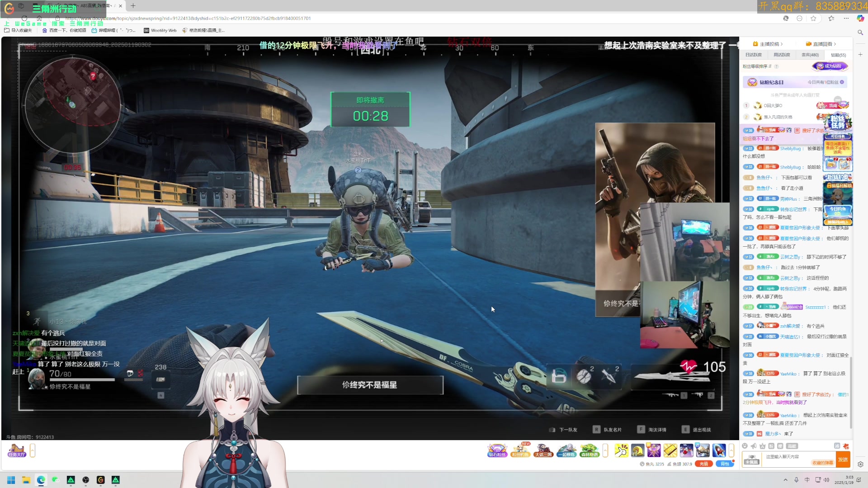The height and width of the screenshot is (488, 868).
Task: Open 直播回看 section
Action: pos(821,44)
